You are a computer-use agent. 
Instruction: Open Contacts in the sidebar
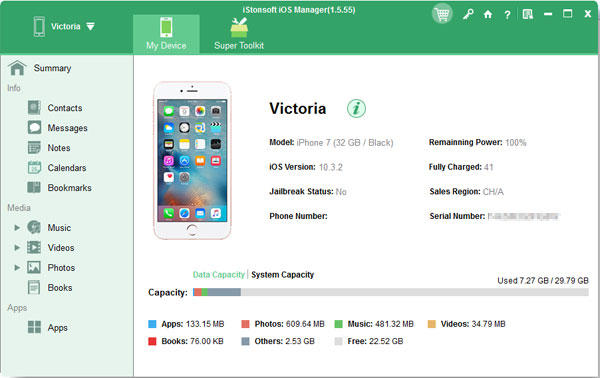(x=65, y=108)
